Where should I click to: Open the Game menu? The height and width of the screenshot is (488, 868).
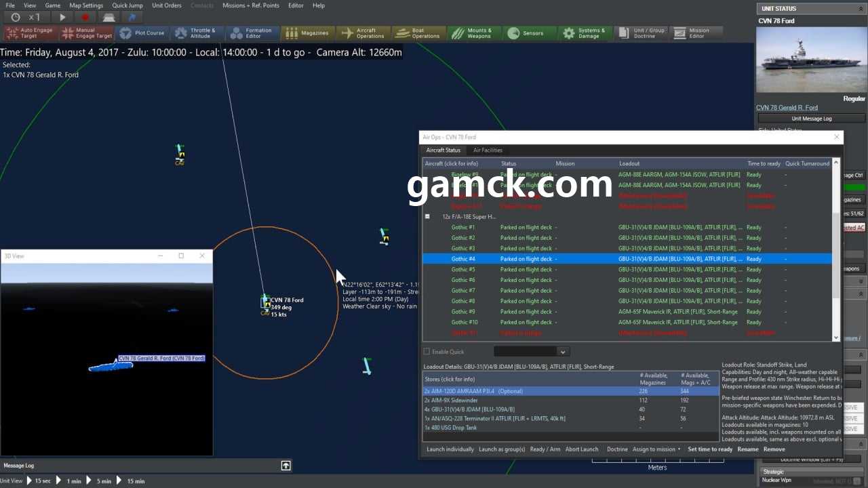point(52,5)
